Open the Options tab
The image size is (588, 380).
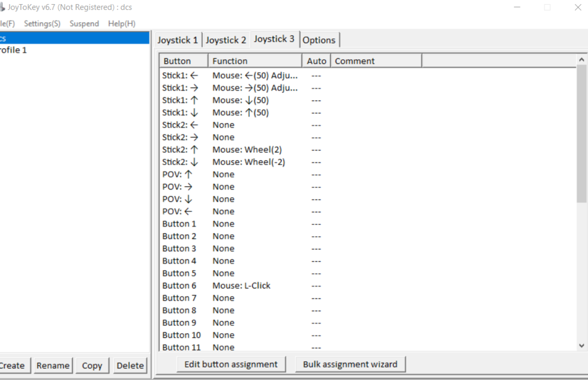pos(319,40)
